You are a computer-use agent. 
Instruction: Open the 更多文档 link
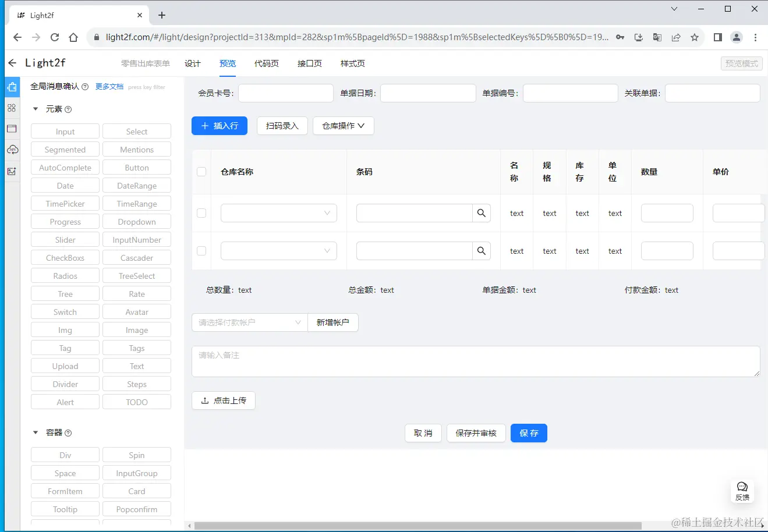pos(109,87)
